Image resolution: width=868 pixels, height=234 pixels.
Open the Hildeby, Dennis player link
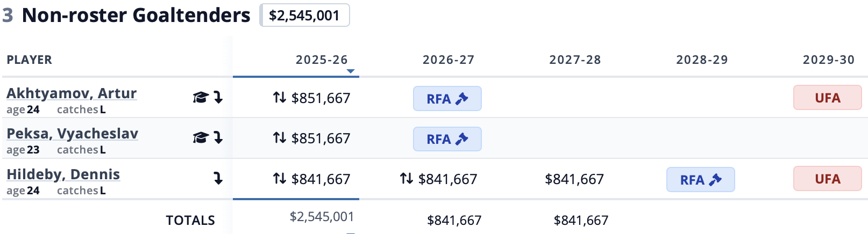coord(63,174)
